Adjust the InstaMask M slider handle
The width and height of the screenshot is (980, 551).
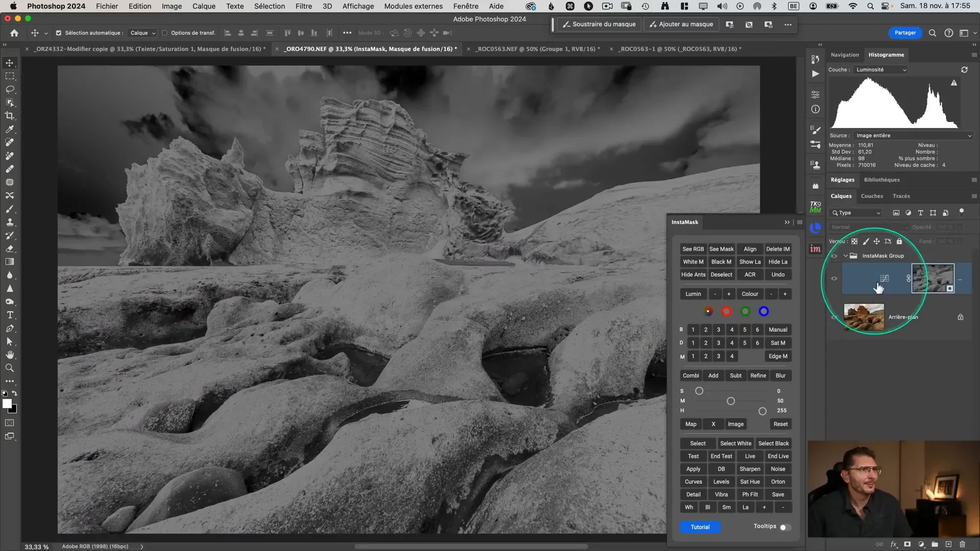[x=731, y=402]
